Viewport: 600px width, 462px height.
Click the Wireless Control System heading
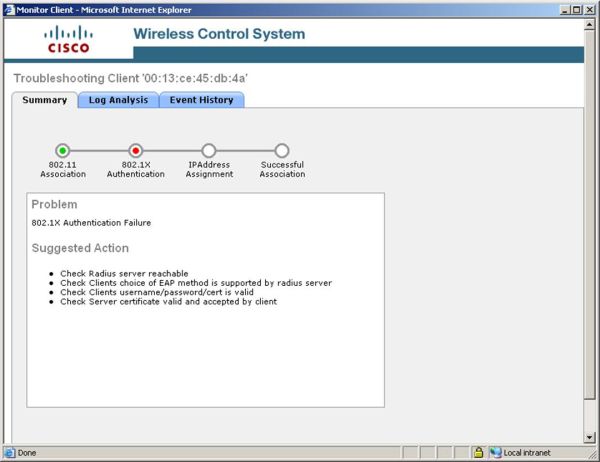click(219, 34)
